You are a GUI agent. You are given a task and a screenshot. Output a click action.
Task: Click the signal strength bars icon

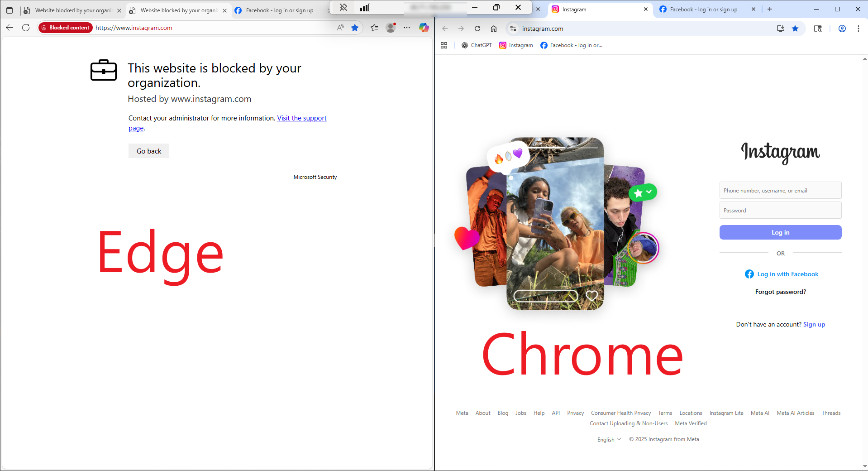click(365, 7)
